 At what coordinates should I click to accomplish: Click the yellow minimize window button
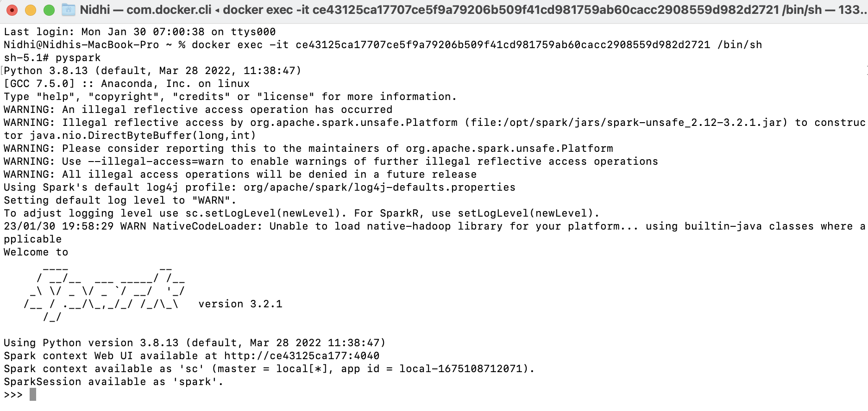31,10
